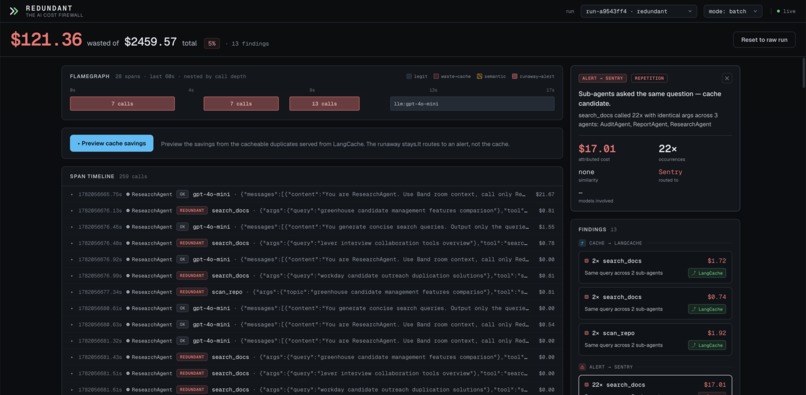The image size is (806, 395).
Task: Open the $0.74 search_docs finding card
Action: 655,303
